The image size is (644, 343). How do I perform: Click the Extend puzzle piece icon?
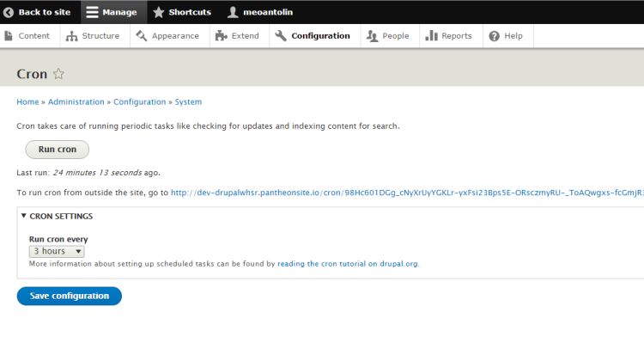pyautogui.click(x=222, y=36)
